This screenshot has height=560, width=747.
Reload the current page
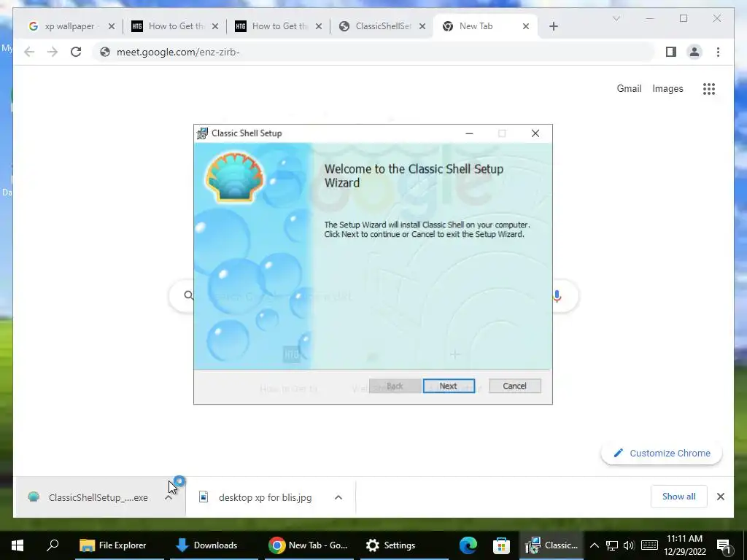[x=76, y=52]
